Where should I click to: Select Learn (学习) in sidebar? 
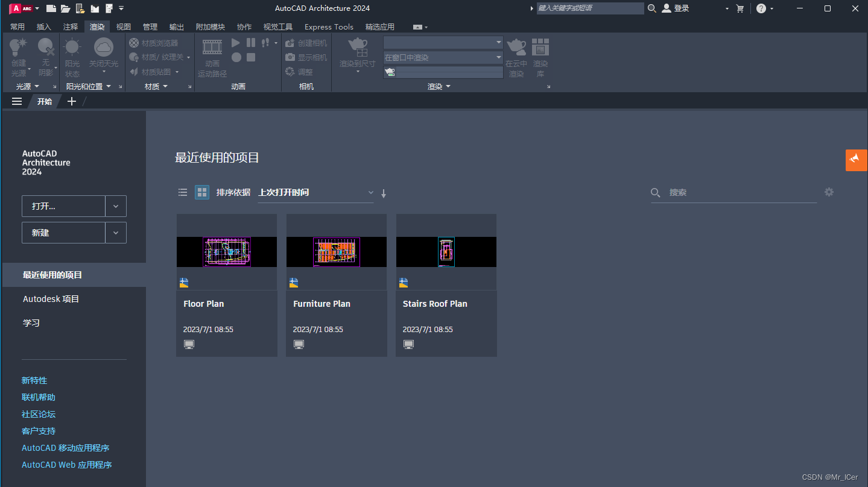pyautogui.click(x=31, y=323)
